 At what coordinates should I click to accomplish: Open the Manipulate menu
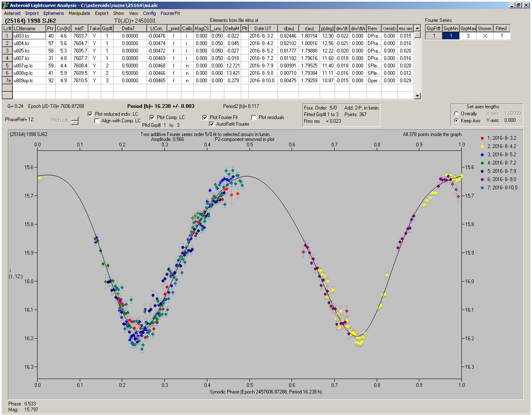pyautogui.click(x=79, y=13)
